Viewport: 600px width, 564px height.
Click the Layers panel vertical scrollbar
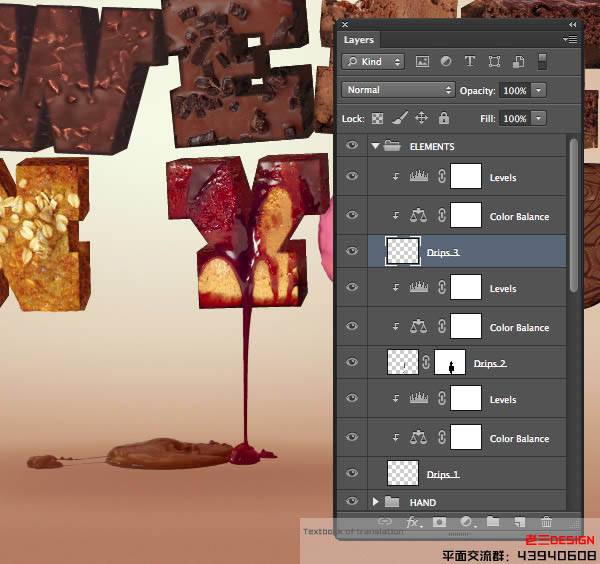coord(573,215)
